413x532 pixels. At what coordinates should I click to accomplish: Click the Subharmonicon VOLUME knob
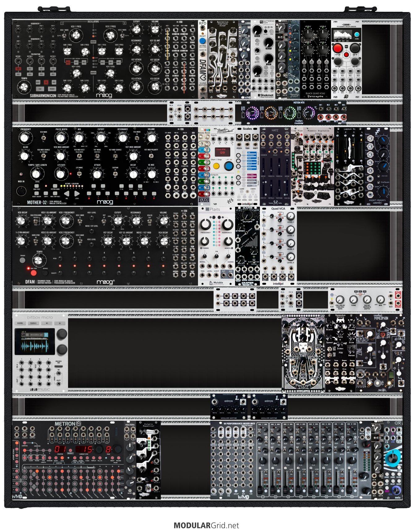click(x=155, y=30)
